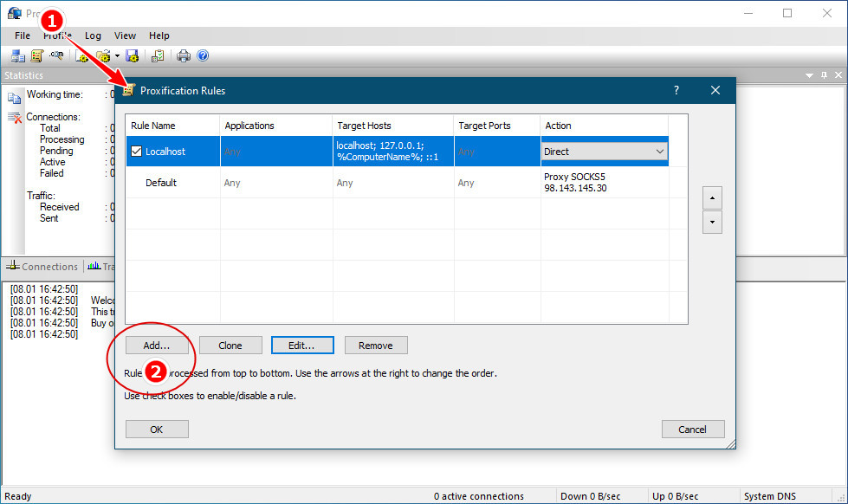
Task: Click the Pending statistic label
Action: (x=56, y=151)
